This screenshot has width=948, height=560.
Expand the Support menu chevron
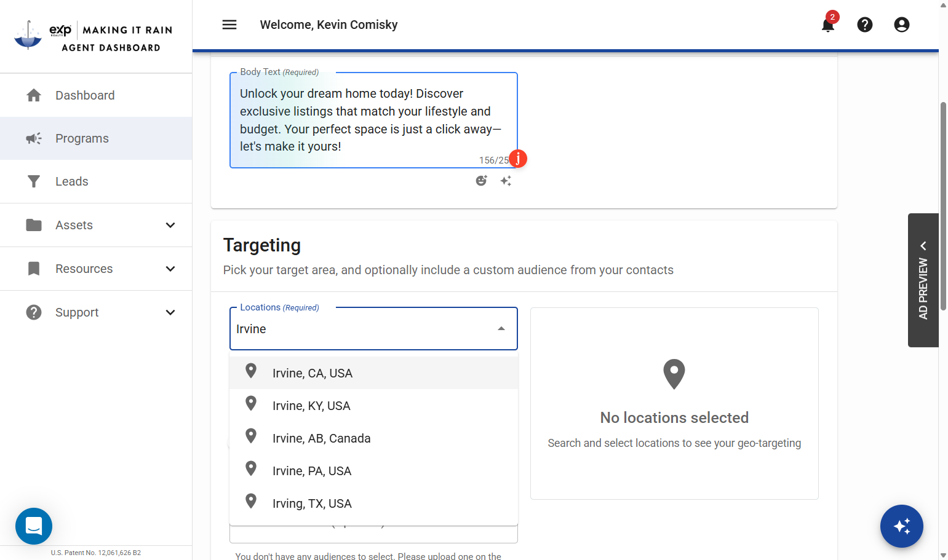tap(170, 312)
